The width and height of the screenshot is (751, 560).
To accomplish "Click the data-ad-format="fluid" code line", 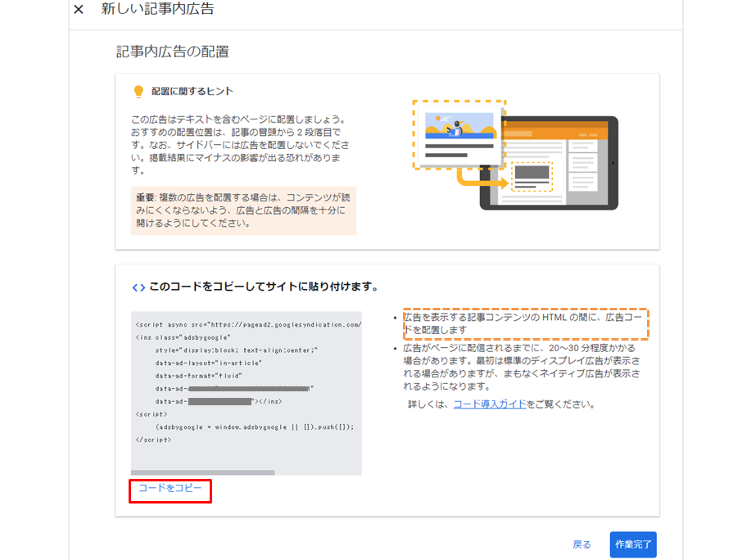I will tap(198, 376).
